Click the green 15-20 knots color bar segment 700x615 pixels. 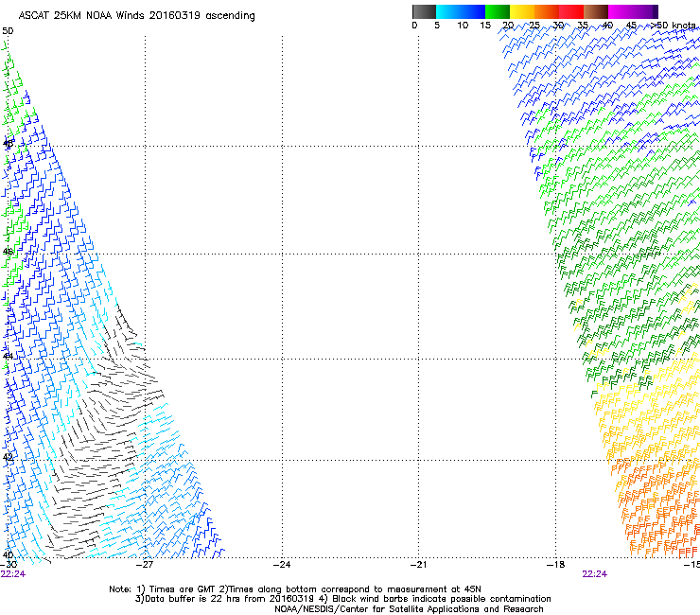point(498,11)
